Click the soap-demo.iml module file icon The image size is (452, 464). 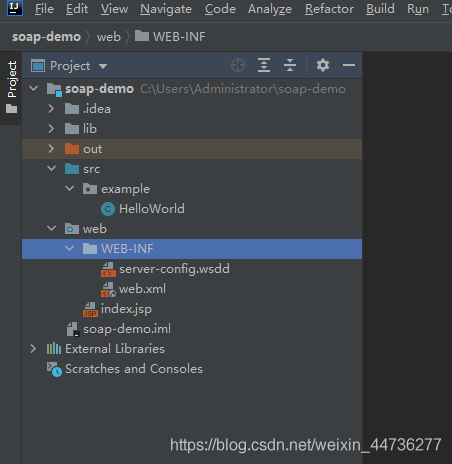pos(73,329)
